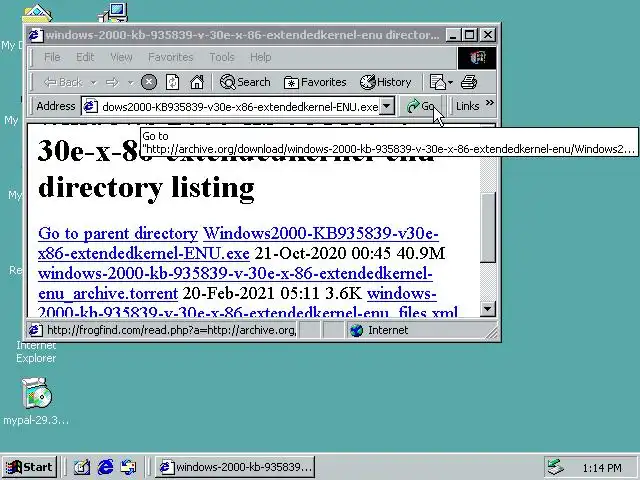The width and height of the screenshot is (640, 480).
Task: Click the Windows logo throbber icon
Action: point(477,58)
